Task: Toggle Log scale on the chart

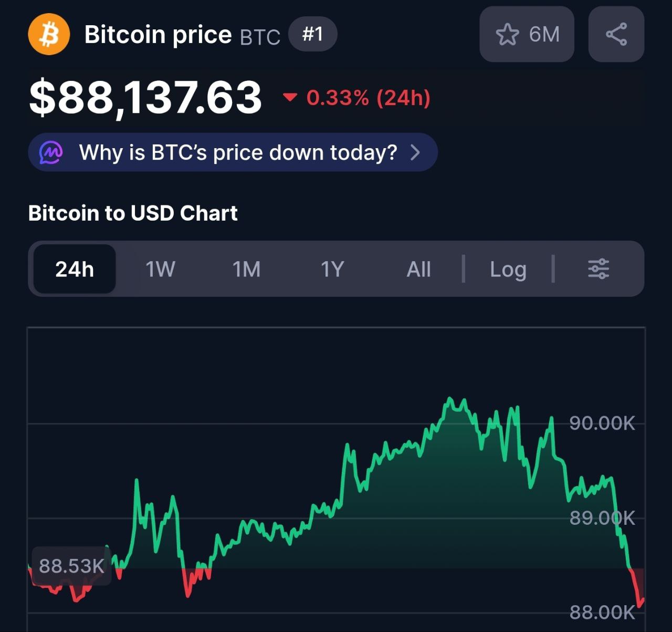Action: point(508,269)
